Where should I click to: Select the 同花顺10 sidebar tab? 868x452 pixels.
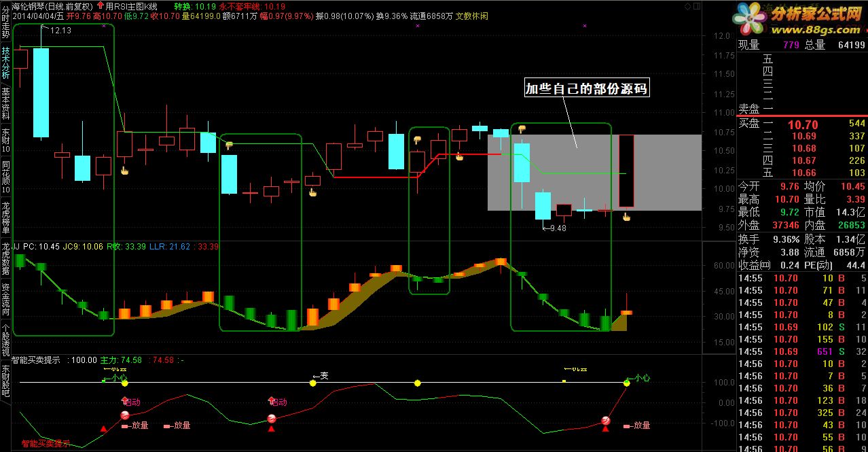pos(5,178)
